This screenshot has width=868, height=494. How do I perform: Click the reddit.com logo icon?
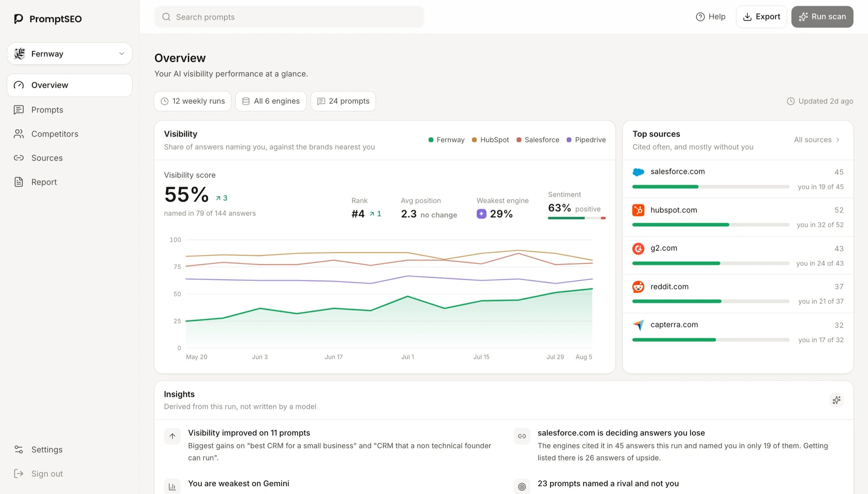click(x=638, y=287)
